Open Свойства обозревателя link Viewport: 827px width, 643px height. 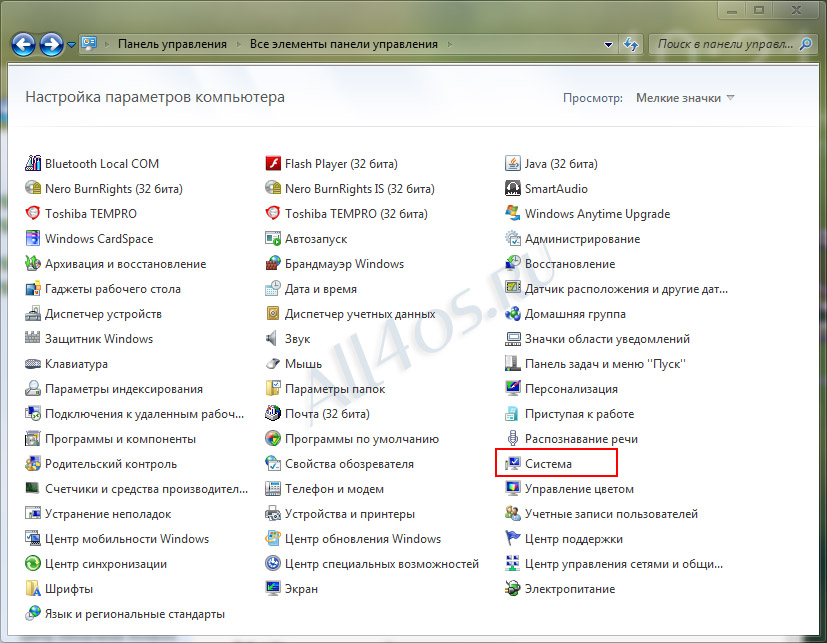pyautogui.click(x=349, y=464)
